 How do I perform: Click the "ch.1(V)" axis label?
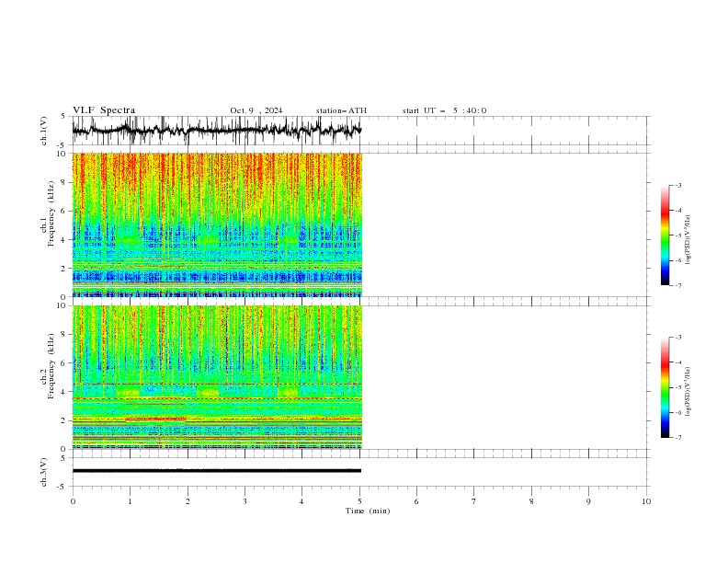(x=44, y=131)
